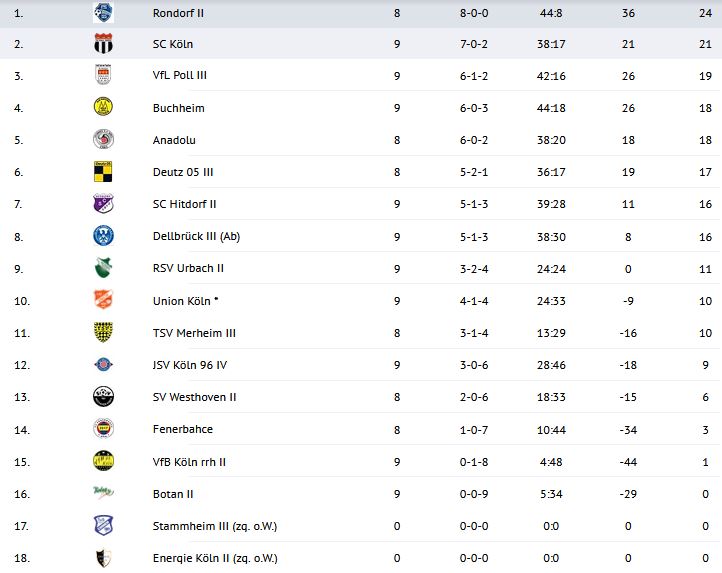Click the Deutz 05 III checkered crest

coord(103,171)
